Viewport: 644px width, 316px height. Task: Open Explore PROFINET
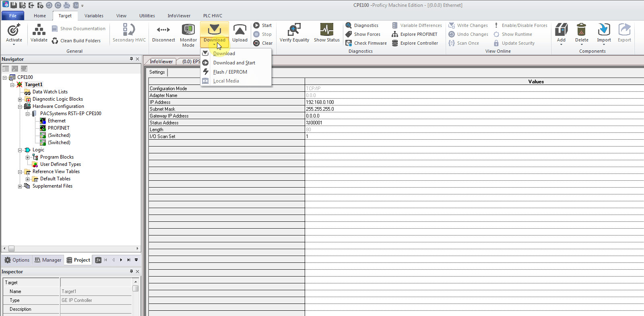(x=415, y=34)
